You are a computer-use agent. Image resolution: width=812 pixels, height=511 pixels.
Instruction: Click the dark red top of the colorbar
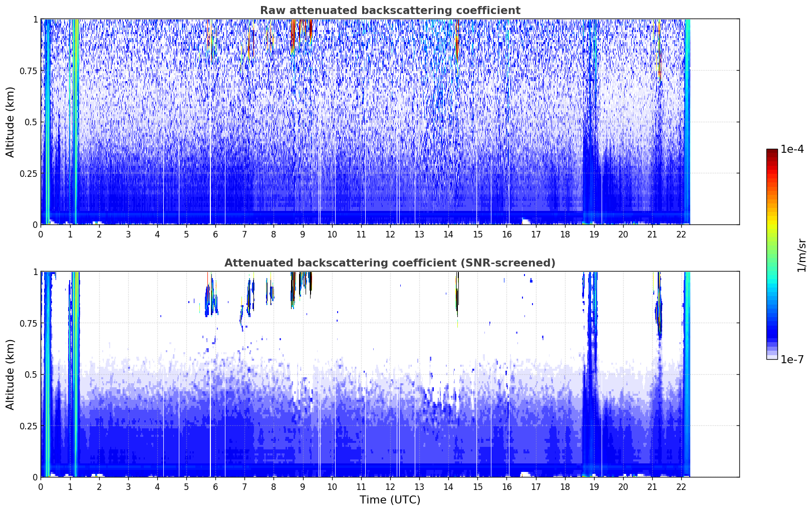[772, 152]
